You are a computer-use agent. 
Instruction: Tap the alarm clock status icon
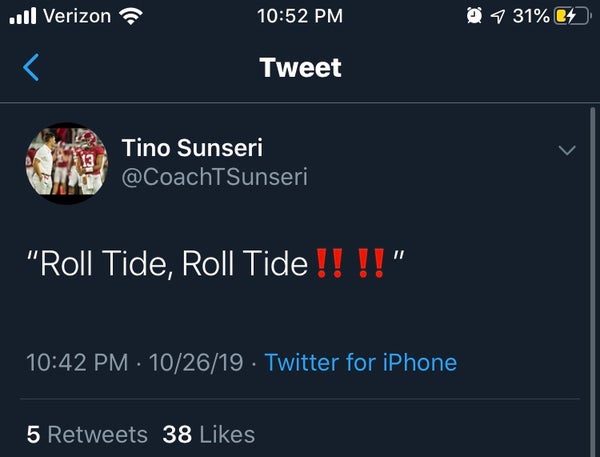tap(473, 16)
